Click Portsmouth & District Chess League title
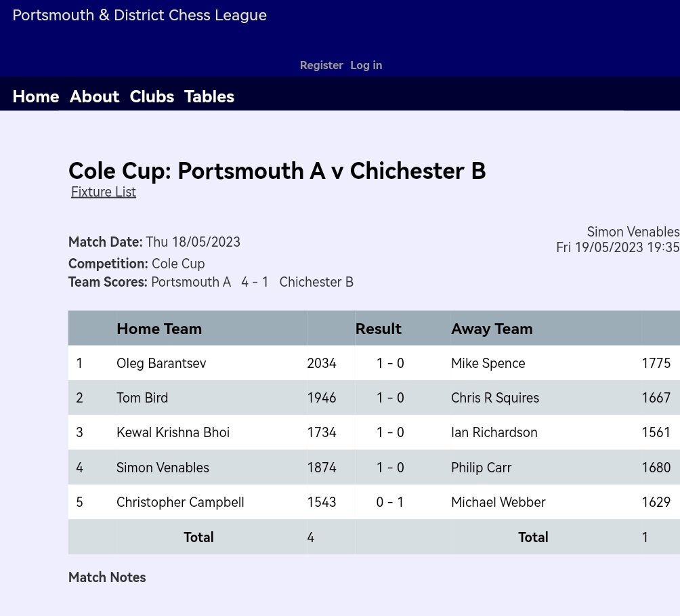 (140, 16)
